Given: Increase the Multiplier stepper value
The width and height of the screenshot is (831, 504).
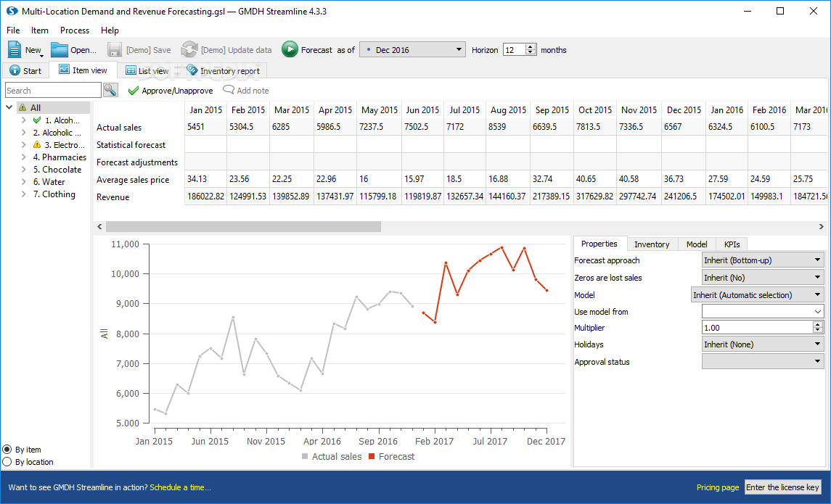Looking at the screenshot, I should (818, 325).
